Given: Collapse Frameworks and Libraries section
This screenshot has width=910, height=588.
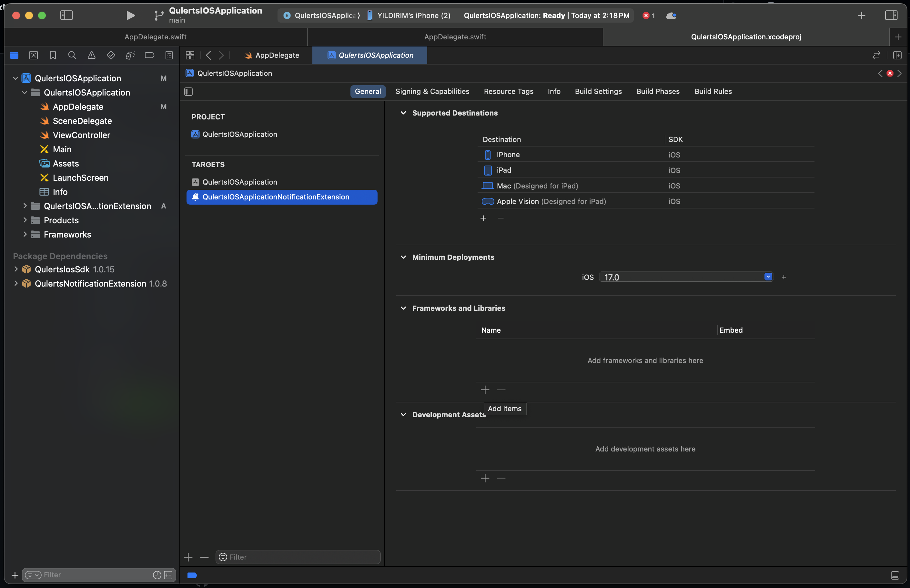Looking at the screenshot, I should 403,308.
